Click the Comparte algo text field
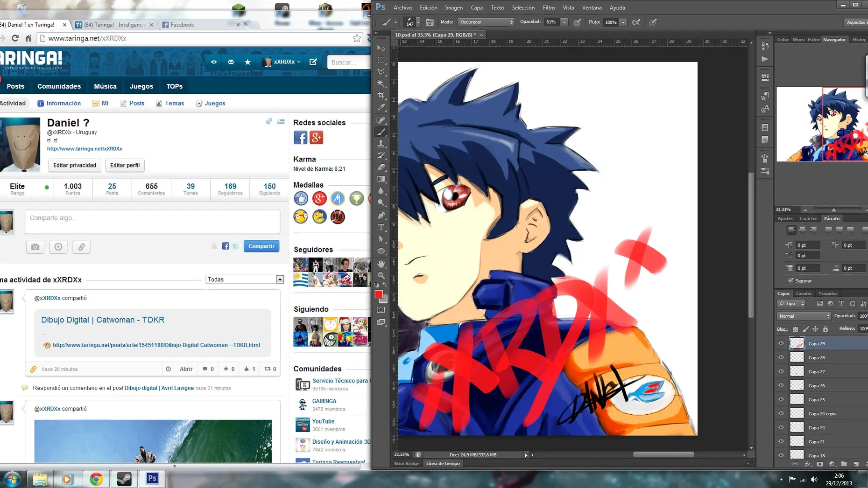 [153, 222]
